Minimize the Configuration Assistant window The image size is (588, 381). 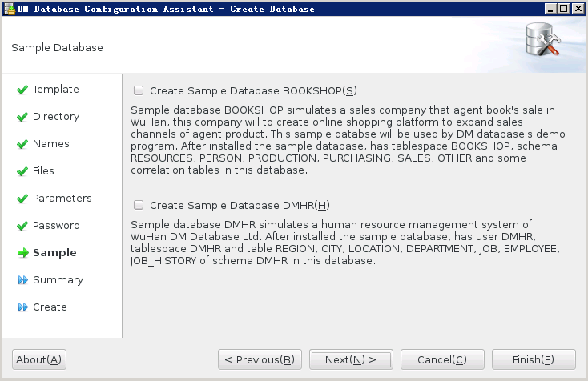point(550,9)
